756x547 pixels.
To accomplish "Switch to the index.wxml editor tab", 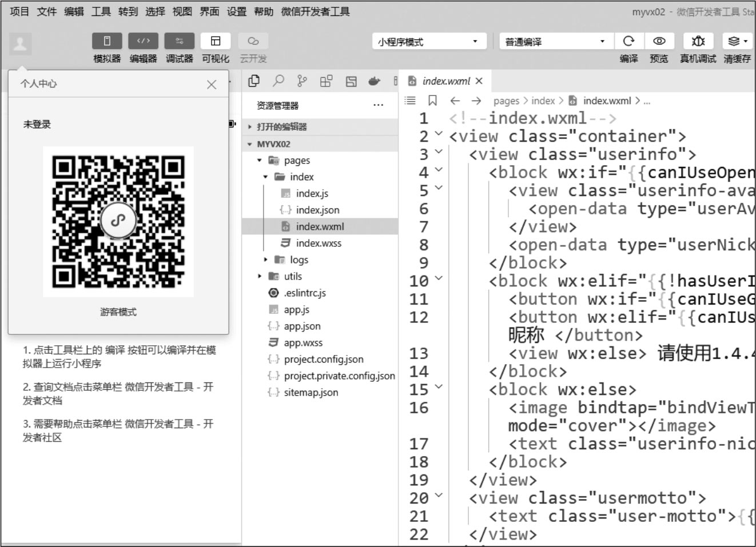I will 446,81.
